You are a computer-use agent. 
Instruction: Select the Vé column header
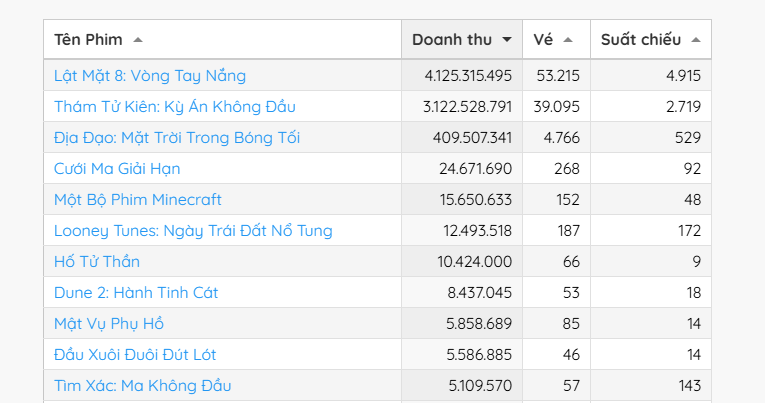(543, 40)
